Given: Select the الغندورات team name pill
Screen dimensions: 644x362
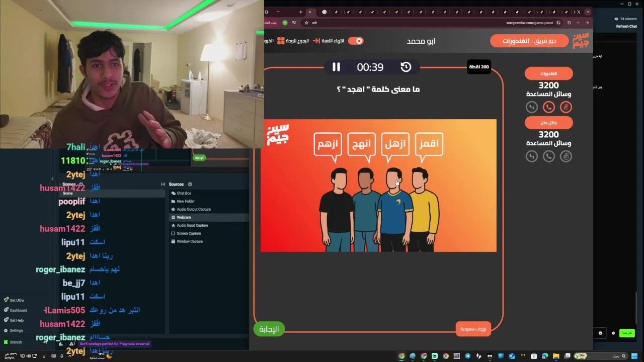Looking at the screenshot, I should click(549, 73).
